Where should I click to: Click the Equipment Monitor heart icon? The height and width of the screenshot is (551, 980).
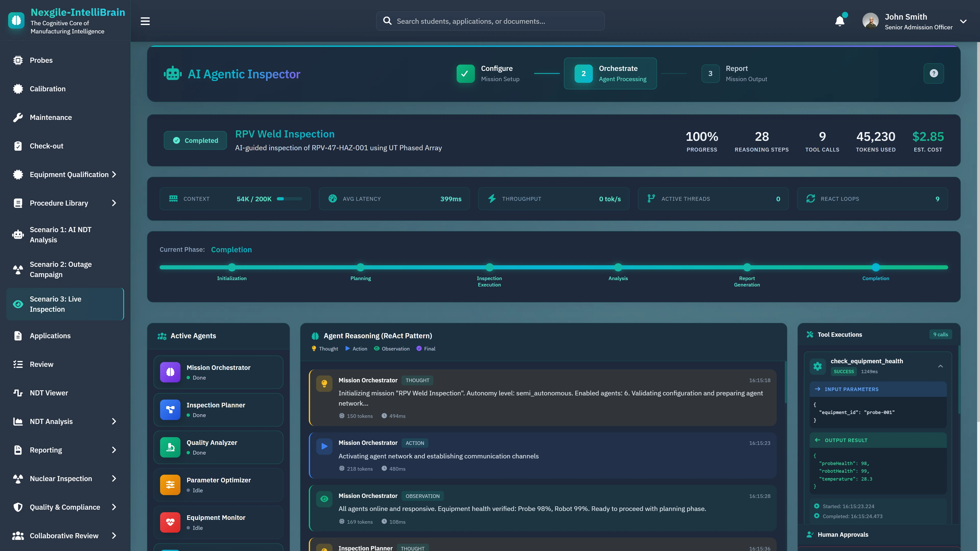click(x=170, y=522)
